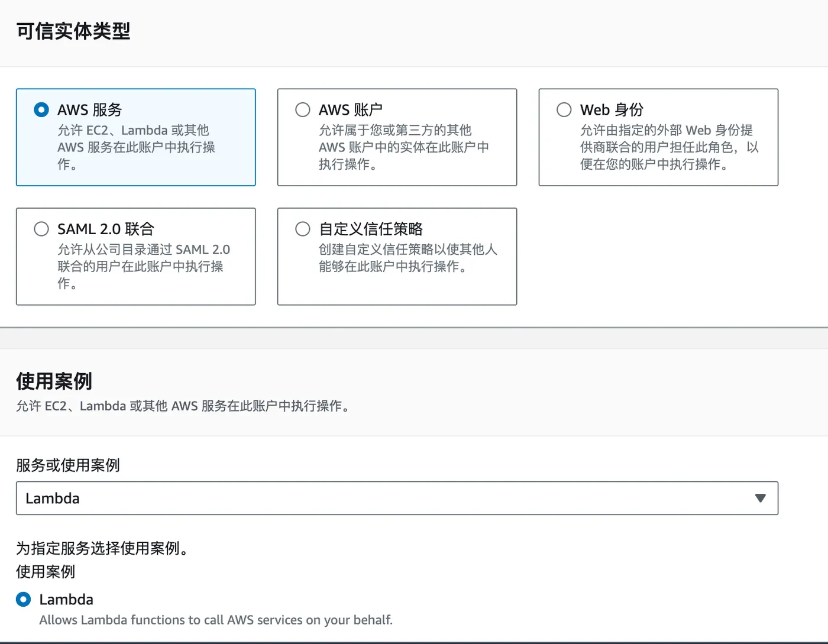The width and height of the screenshot is (828, 644).
Task: Select the Lambda use case radio button
Action: pos(24,600)
